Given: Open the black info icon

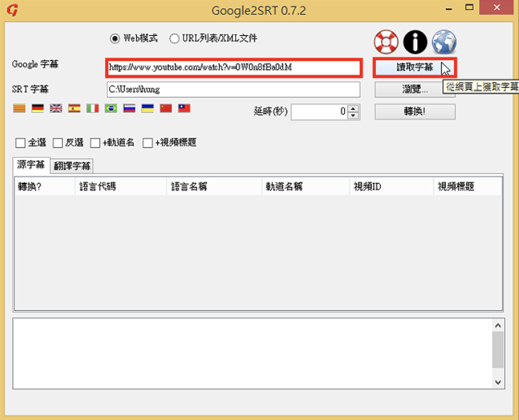Looking at the screenshot, I should click(x=415, y=42).
